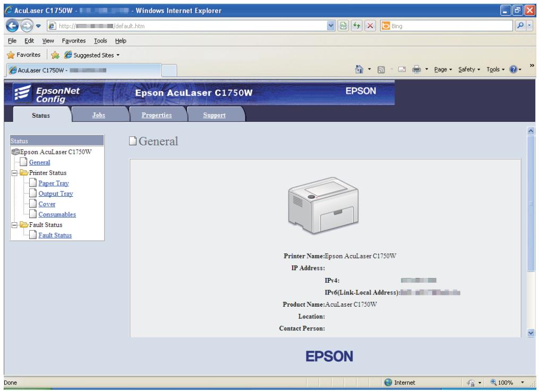Collapse the Printer Status folder
This screenshot has height=392, width=539.
tap(14, 172)
